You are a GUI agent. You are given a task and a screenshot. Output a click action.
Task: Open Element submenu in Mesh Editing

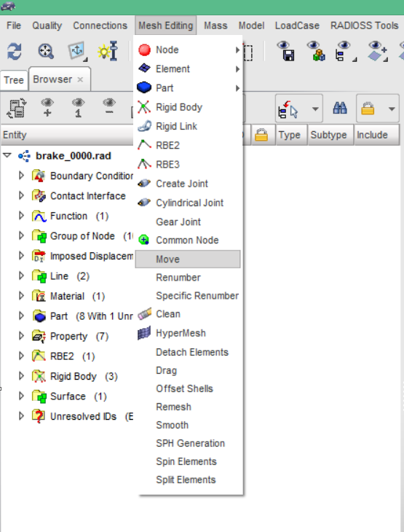[189, 69]
